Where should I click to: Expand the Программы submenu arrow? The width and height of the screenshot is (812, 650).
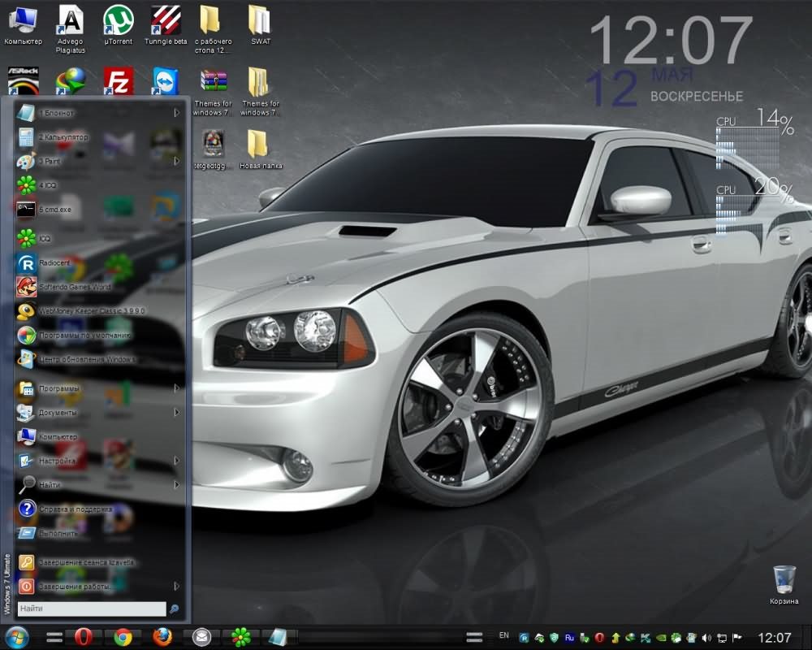click(176, 389)
